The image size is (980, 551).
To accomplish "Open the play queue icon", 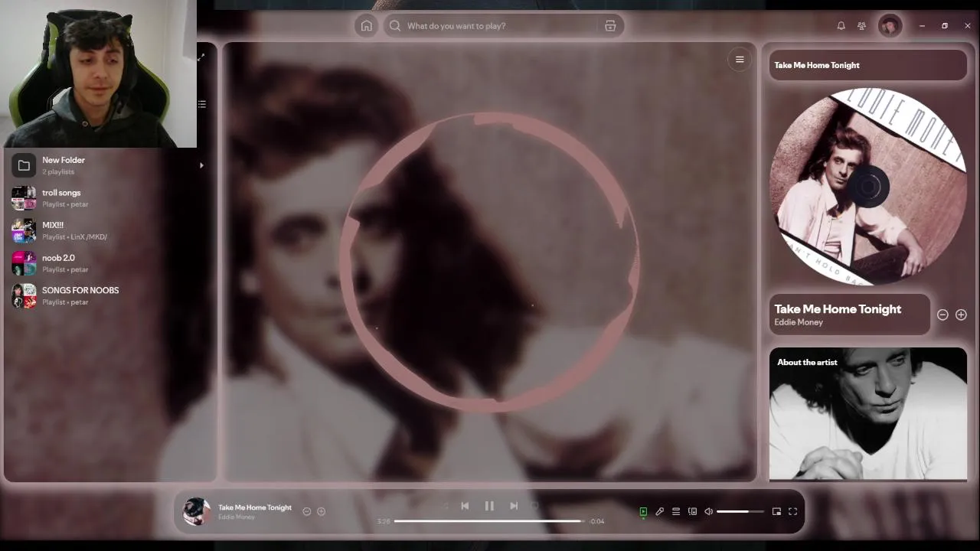I will point(676,511).
